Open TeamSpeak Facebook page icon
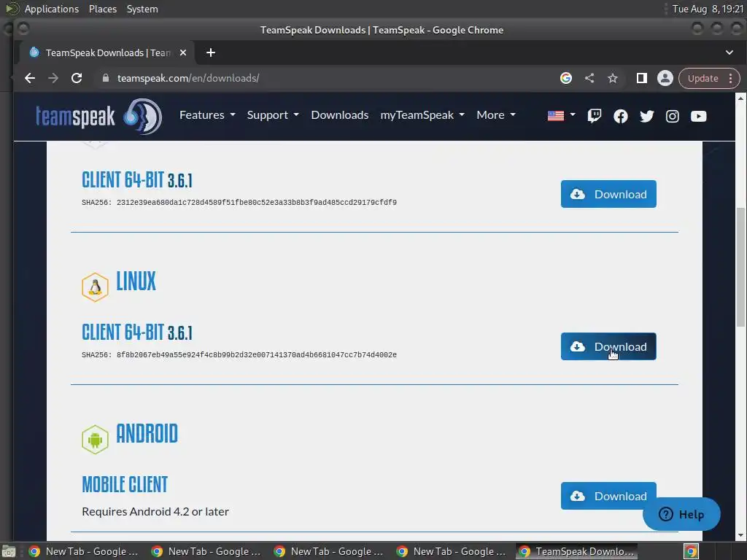The image size is (747, 560). point(620,116)
